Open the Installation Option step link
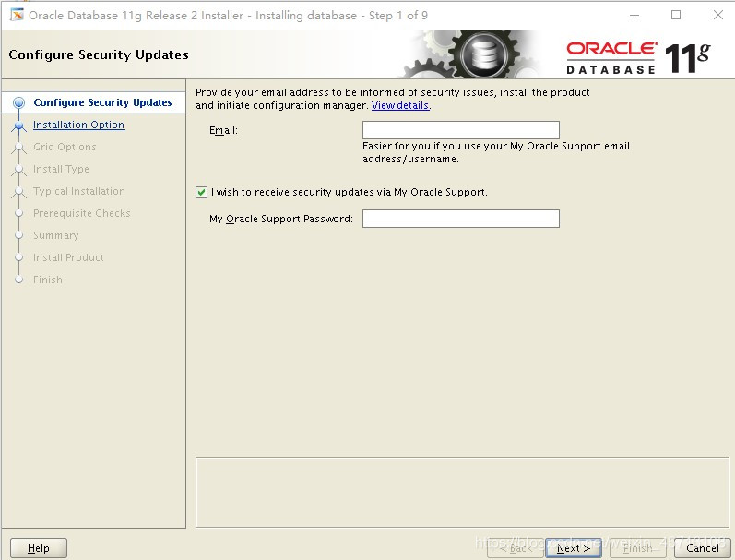 click(78, 125)
